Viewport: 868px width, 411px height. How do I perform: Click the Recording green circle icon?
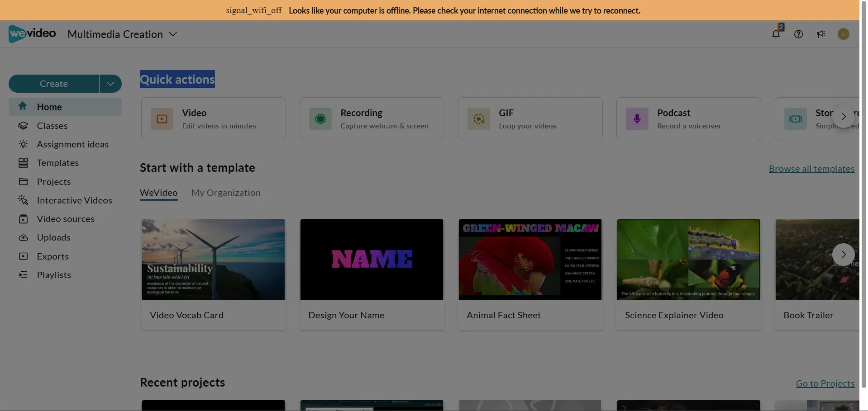pos(320,119)
